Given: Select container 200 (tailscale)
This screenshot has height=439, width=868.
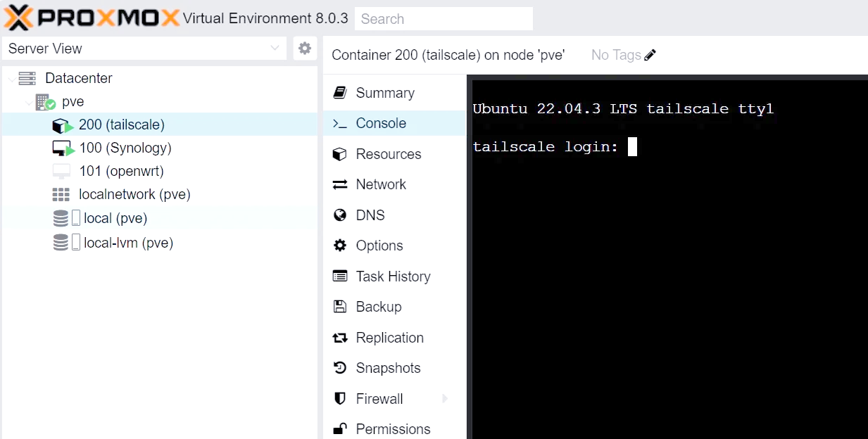Looking at the screenshot, I should point(160,125).
